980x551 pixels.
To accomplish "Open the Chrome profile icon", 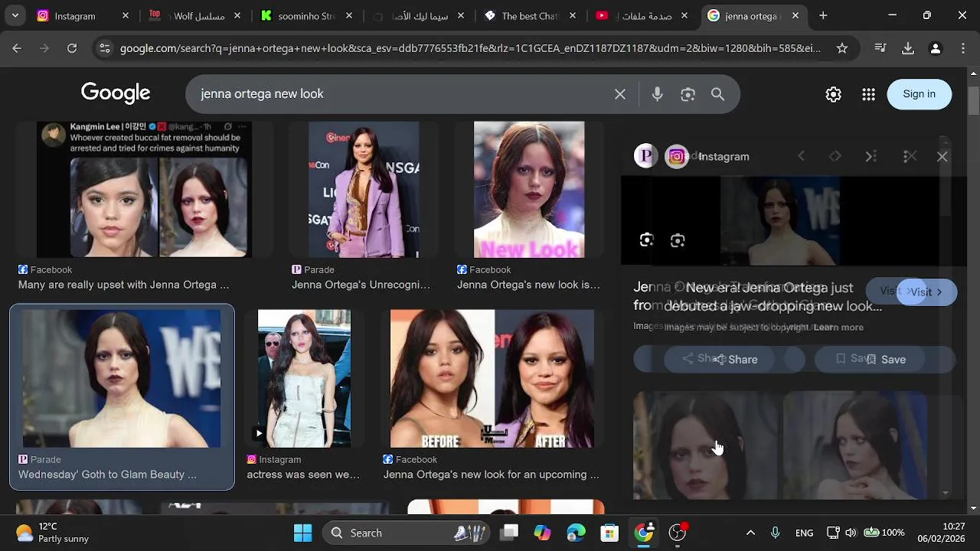I will (x=935, y=48).
